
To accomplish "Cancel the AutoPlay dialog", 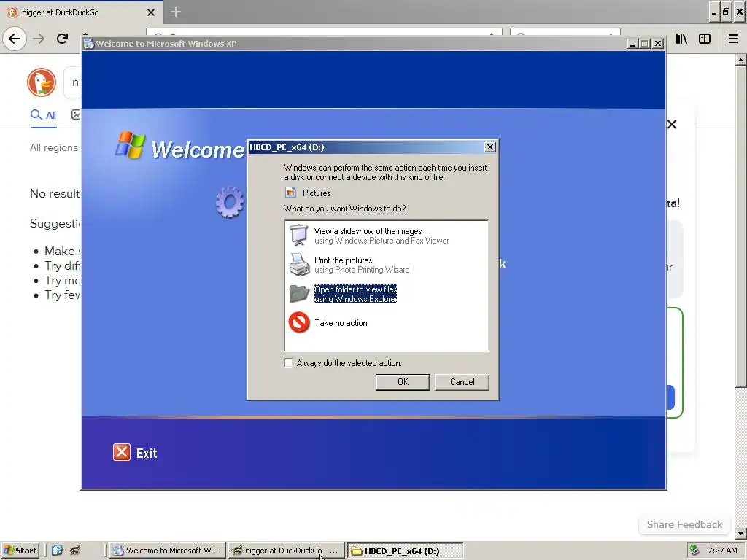I will (462, 382).
